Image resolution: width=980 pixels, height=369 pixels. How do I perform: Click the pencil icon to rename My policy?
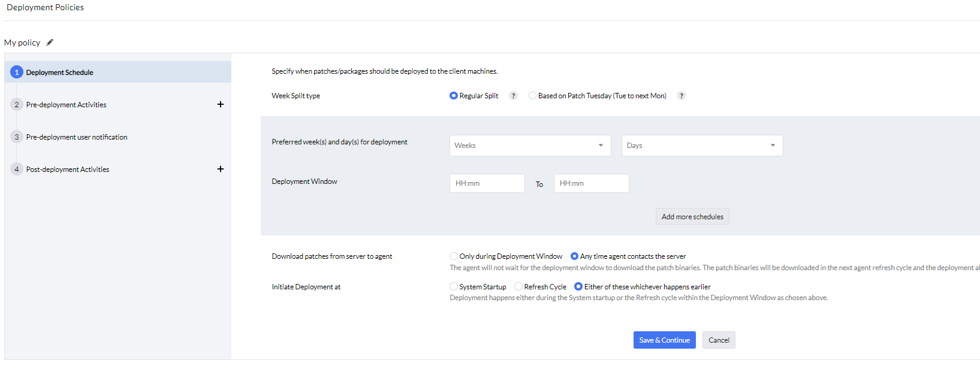[50, 43]
